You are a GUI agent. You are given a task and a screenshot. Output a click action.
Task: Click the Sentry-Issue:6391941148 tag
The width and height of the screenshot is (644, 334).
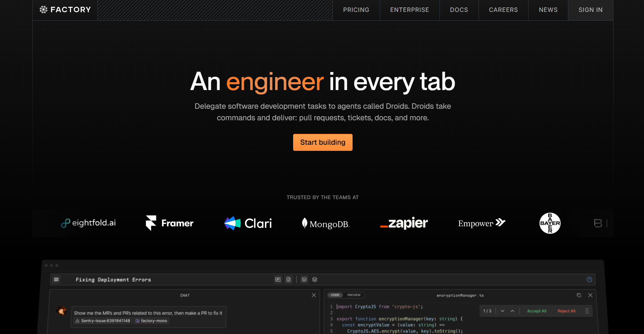tap(103, 321)
